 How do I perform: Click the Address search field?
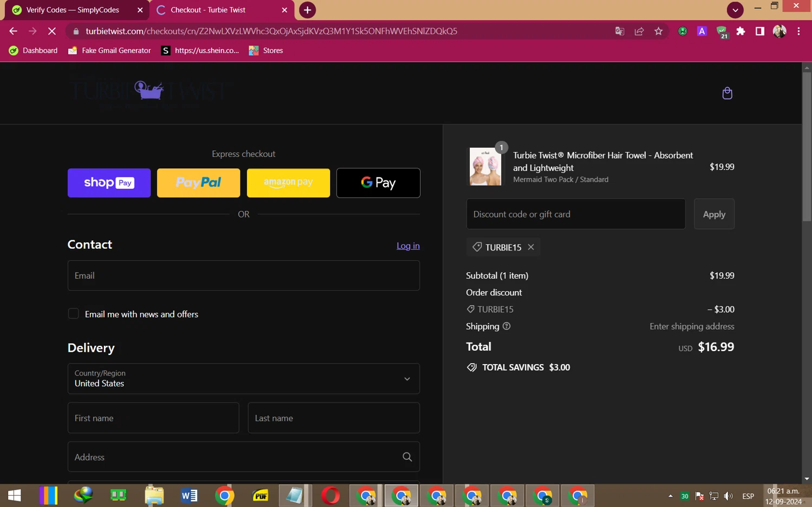pyautogui.click(x=244, y=457)
